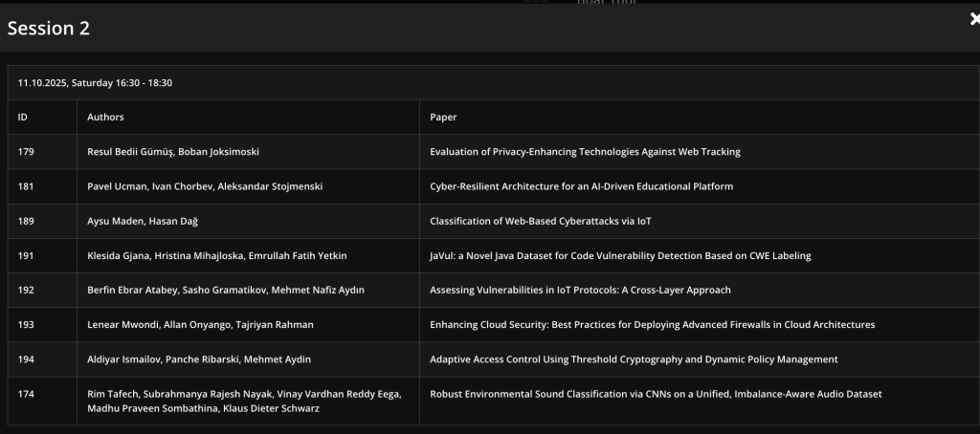Click the authors cell for Aysu Maden, Hasan Dağ

(142, 221)
